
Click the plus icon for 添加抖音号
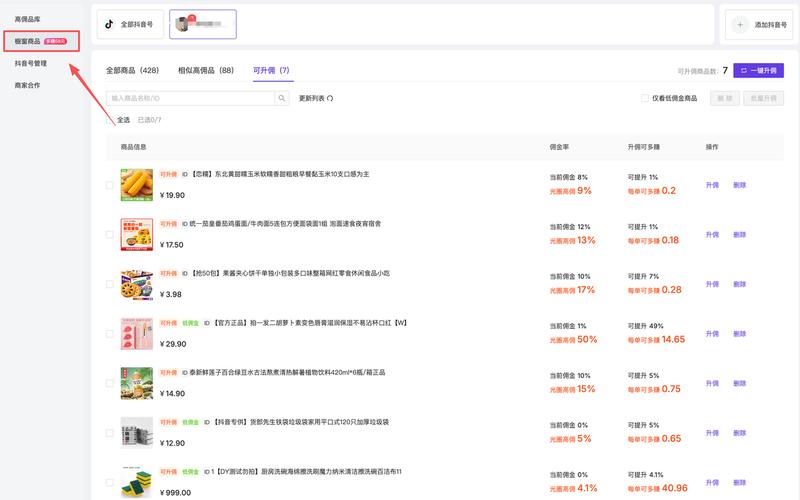[740, 24]
